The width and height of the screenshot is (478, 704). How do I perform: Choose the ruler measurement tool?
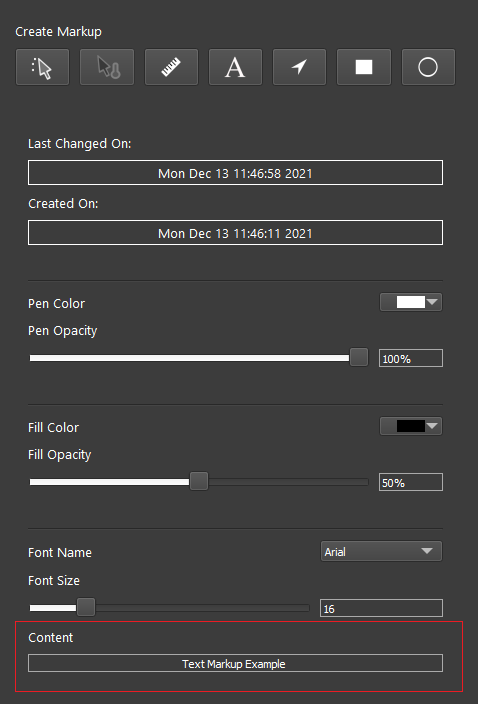coord(171,67)
